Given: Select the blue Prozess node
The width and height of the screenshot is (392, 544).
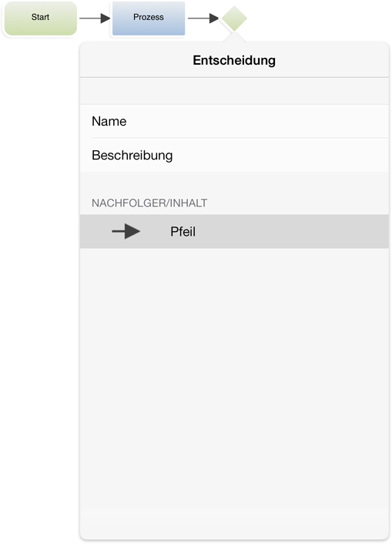Looking at the screenshot, I should pyautogui.click(x=149, y=18).
